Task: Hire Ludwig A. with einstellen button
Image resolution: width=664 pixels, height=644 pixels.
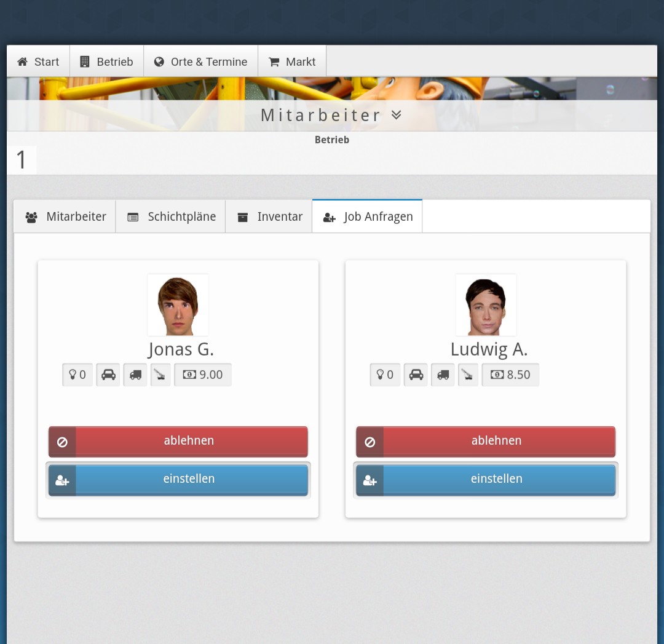Action: [x=486, y=479]
